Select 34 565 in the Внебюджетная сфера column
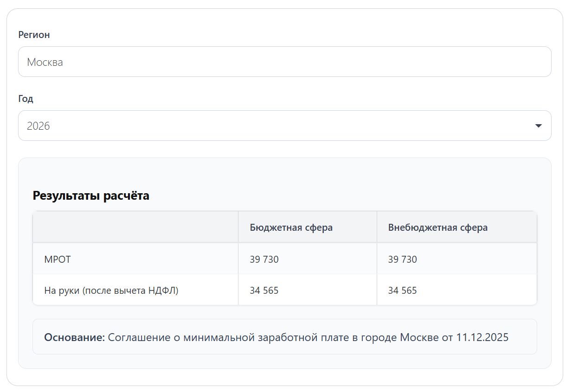 coord(402,291)
